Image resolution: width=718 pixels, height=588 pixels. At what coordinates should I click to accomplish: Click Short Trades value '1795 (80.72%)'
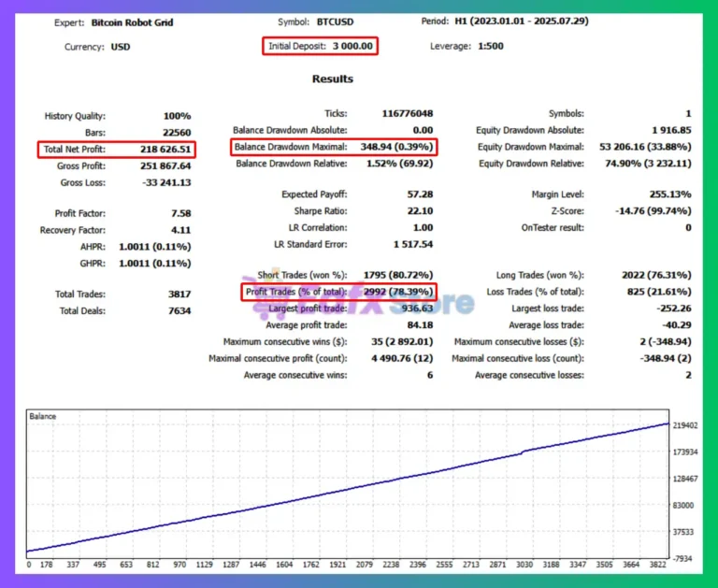click(x=398, y=275)
